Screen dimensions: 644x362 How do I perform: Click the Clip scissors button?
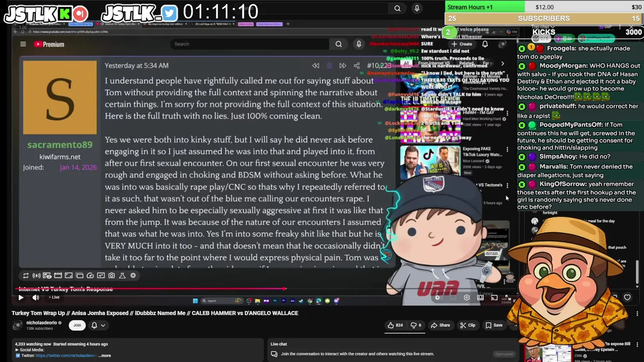tap(467, 325)
